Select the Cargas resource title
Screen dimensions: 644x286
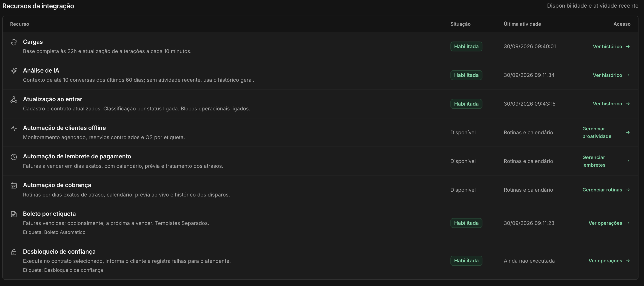tap(33, 42)
